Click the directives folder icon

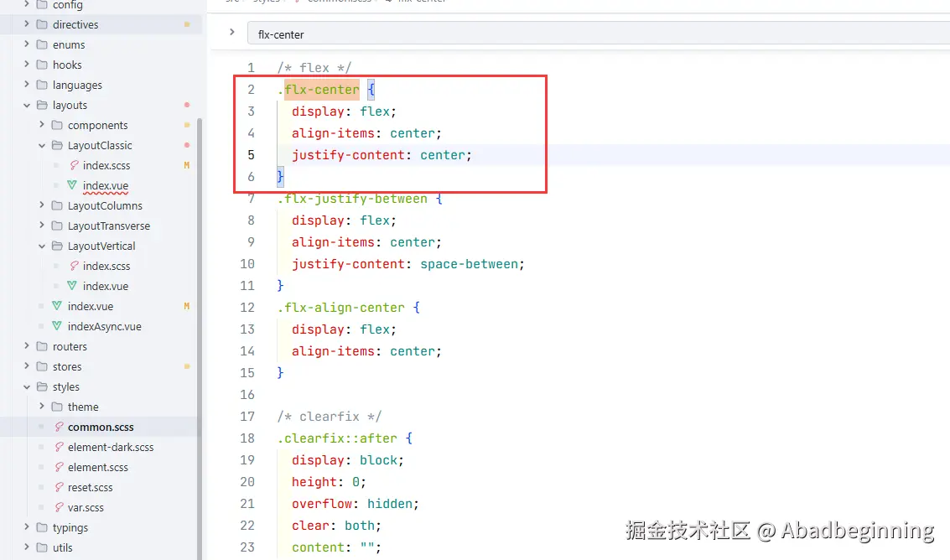(42, 24)
